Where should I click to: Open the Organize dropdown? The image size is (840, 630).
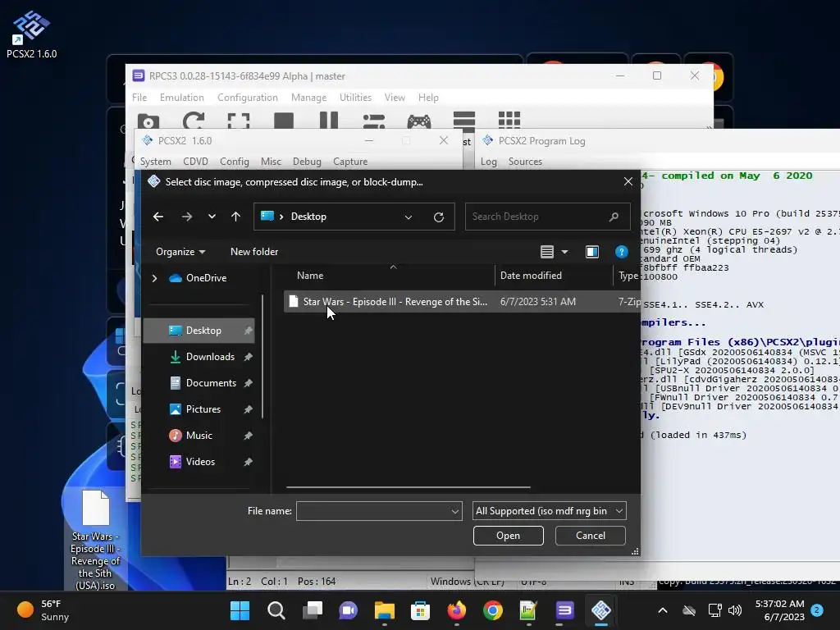(x=180, y=252)
